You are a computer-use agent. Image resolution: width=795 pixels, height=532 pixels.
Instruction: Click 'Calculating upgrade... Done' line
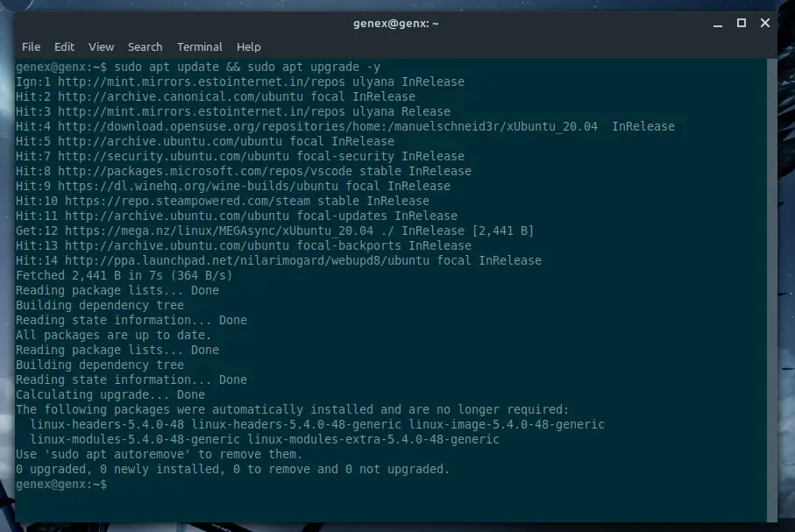110,394
